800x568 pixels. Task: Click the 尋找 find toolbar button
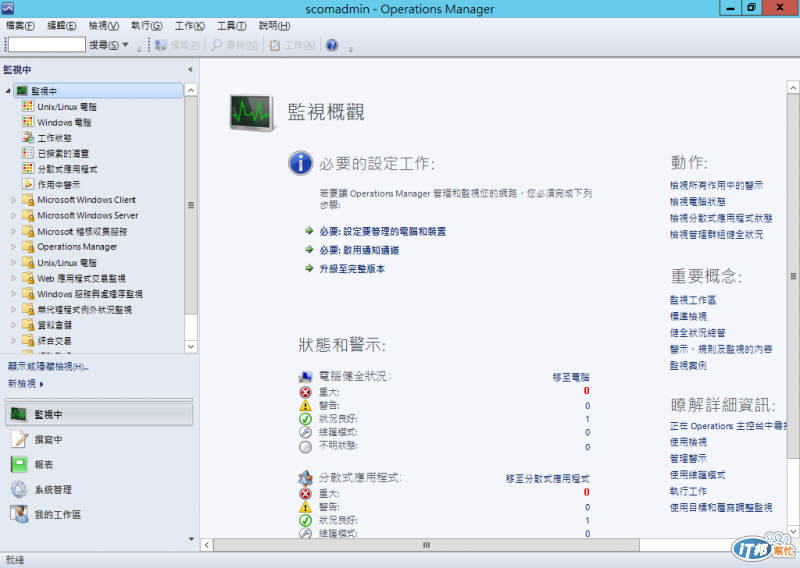click(x=235, y=45)
